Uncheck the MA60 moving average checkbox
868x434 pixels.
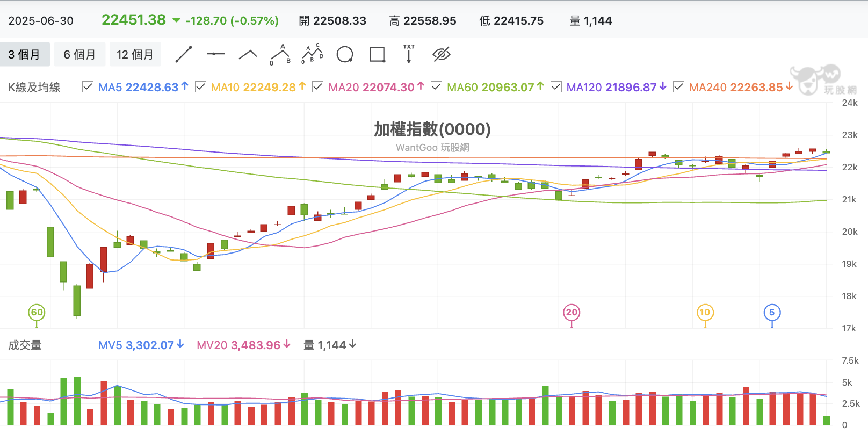436,87
